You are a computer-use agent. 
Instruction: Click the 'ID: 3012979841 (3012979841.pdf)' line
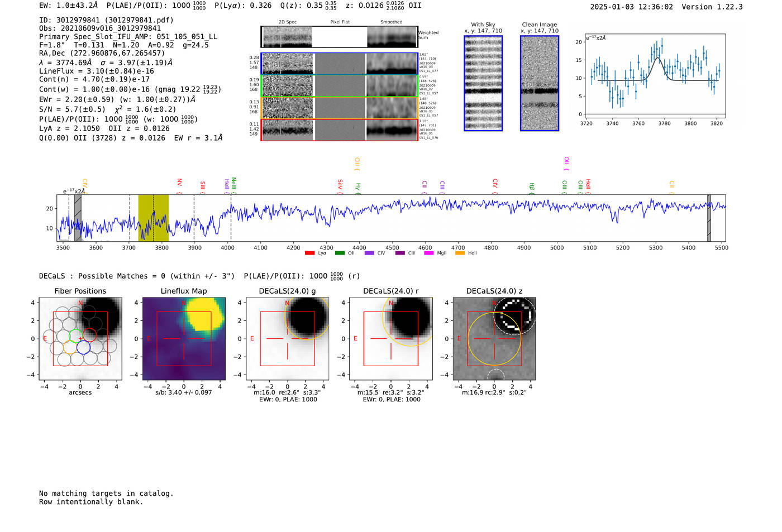106,20
